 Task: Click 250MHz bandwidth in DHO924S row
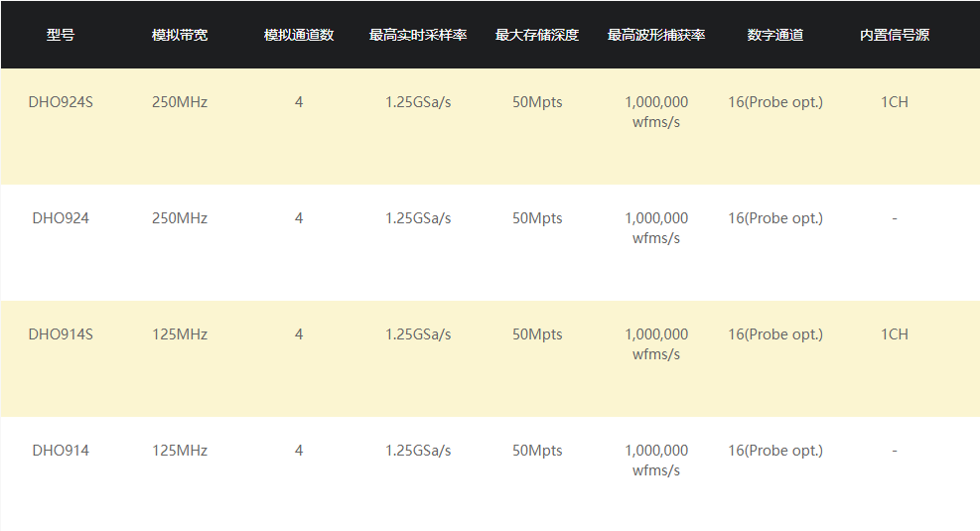180,102
